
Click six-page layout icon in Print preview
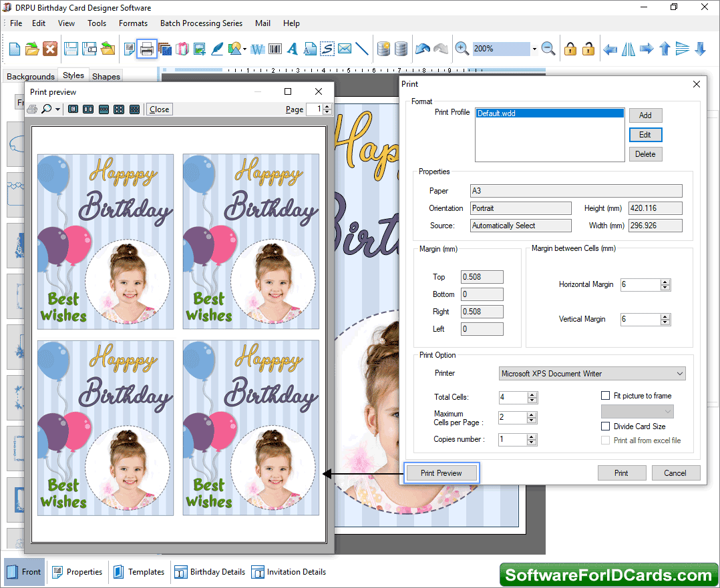(134, 109)
